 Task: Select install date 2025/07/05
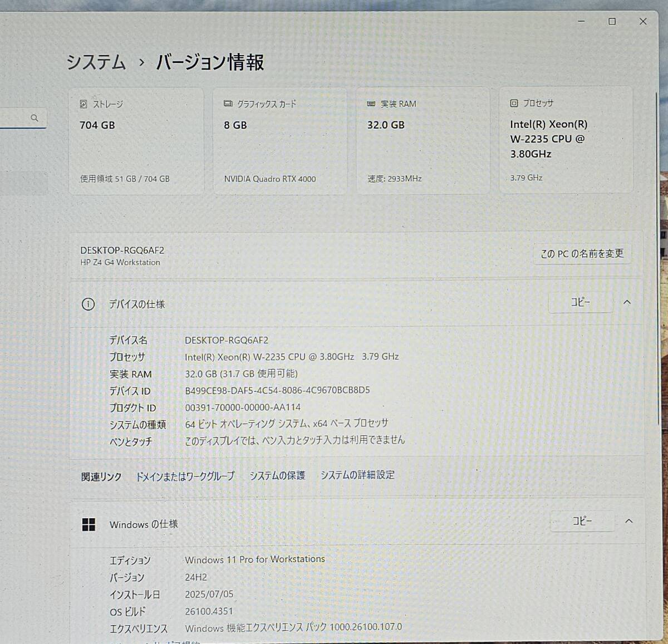(209, 594)
